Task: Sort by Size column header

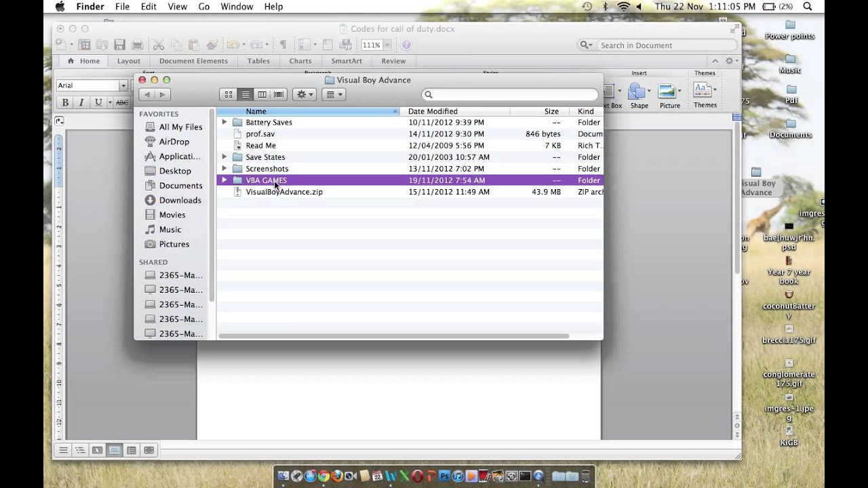Action: pos(540,111)
